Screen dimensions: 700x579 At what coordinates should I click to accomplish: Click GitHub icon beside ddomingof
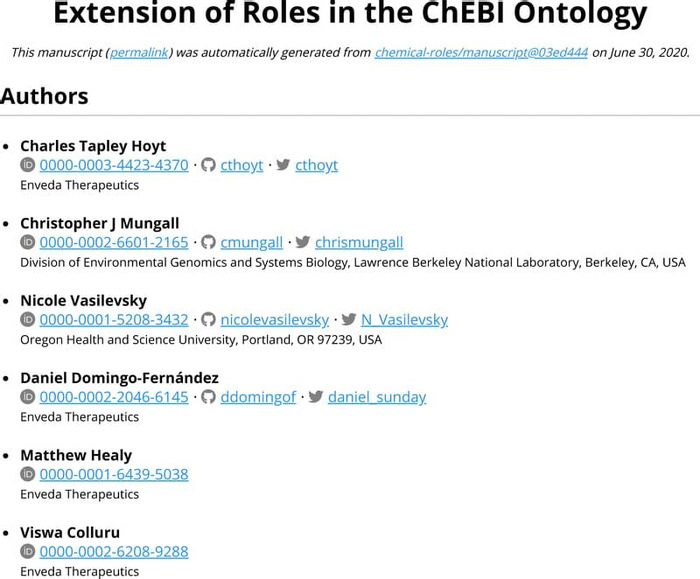point(208,397)
